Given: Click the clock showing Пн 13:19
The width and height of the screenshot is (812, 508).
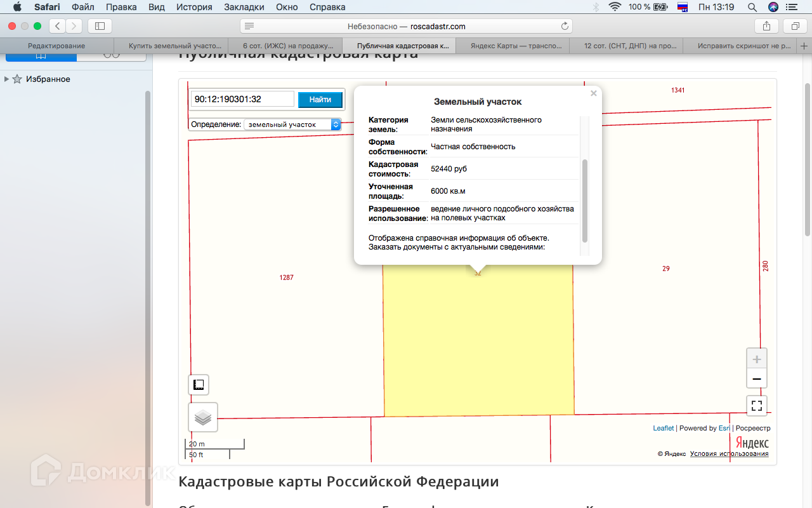Looking at the screenshot, I should click(x=716, y=7).
